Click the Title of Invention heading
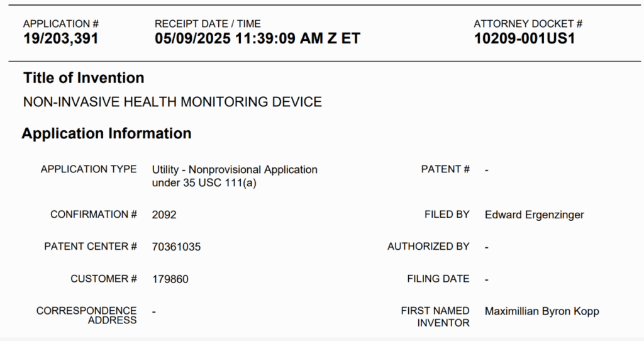This screenshot has height=341, width=644. pos(84,78)
